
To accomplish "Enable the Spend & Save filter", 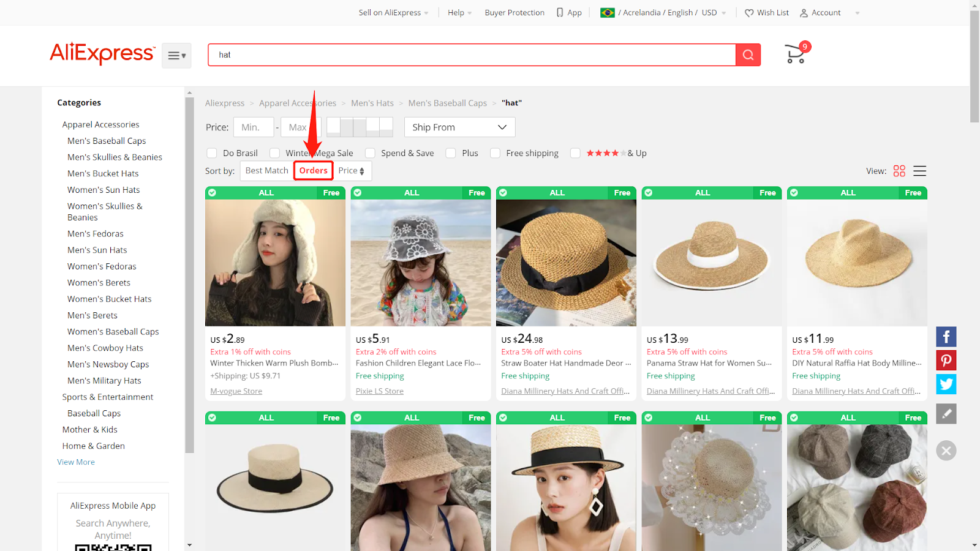I will pos(370,153).
